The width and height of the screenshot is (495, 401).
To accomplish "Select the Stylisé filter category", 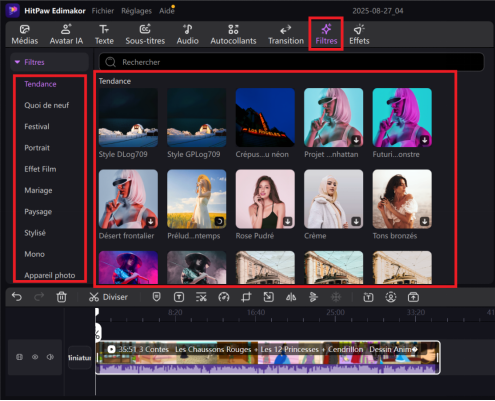I will point(35,233).
